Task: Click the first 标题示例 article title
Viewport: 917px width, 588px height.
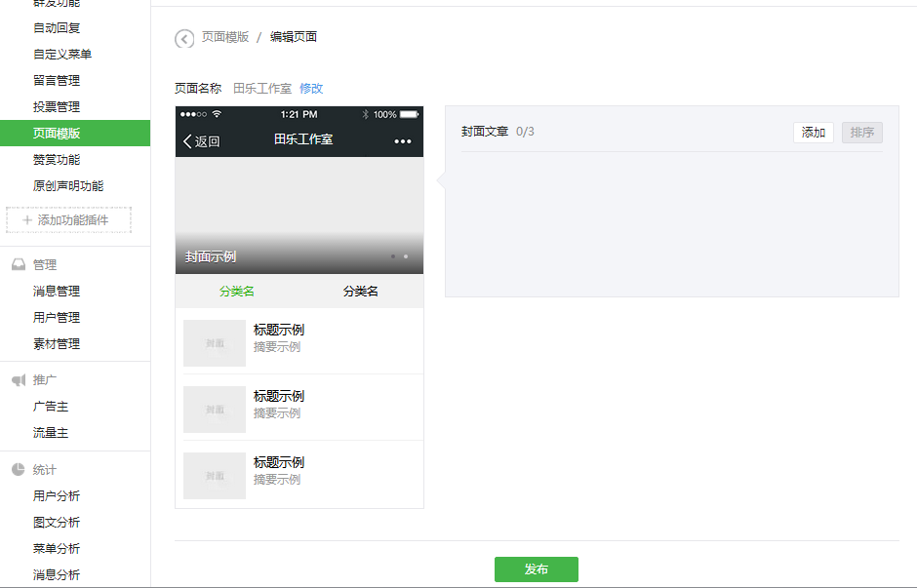Action: pos(279,330)
